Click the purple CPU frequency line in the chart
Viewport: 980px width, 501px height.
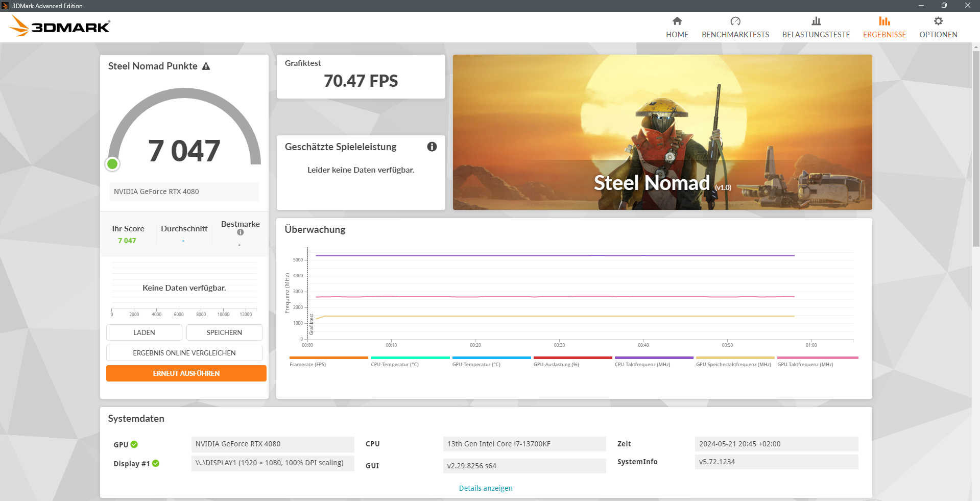(x=555, y=255)
